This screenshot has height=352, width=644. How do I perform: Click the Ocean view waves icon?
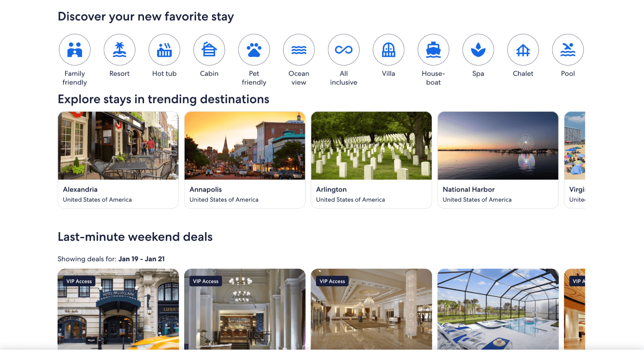299,49
